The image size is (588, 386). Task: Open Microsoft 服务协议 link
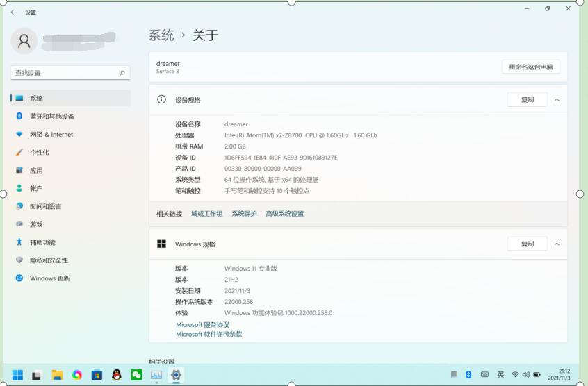click(202, 325)
